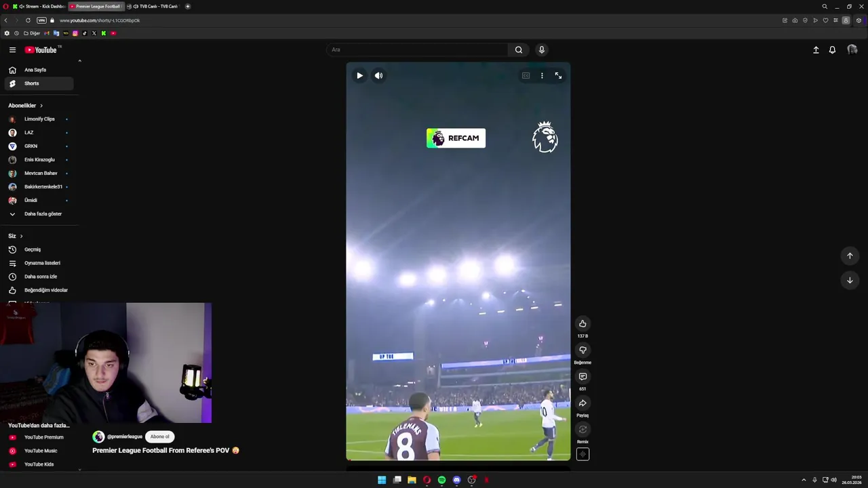Open the sound thumbnail below Remix
The image size is (868, 488).
tap(583, 454)
